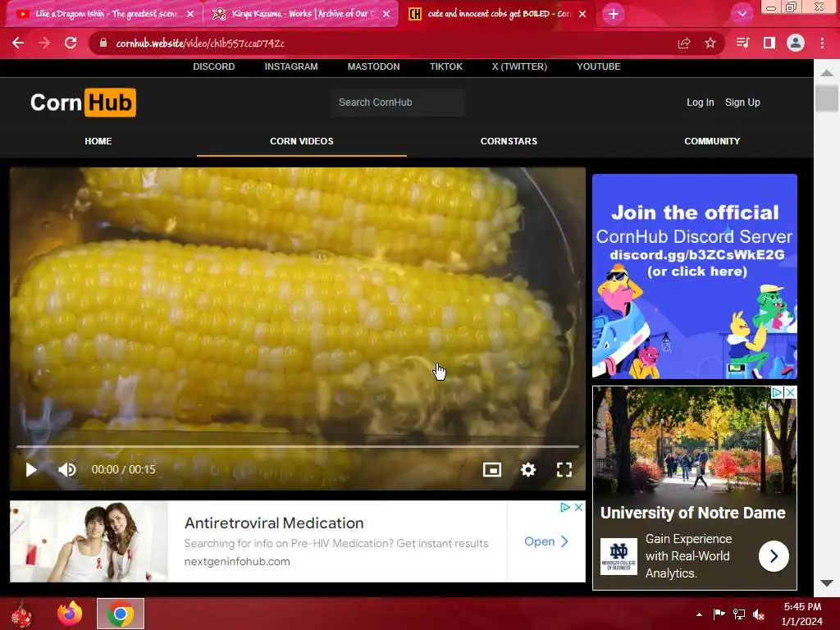
Task: Close the Antiretroviral Medication ad
Action: click(x=578, y=507)
